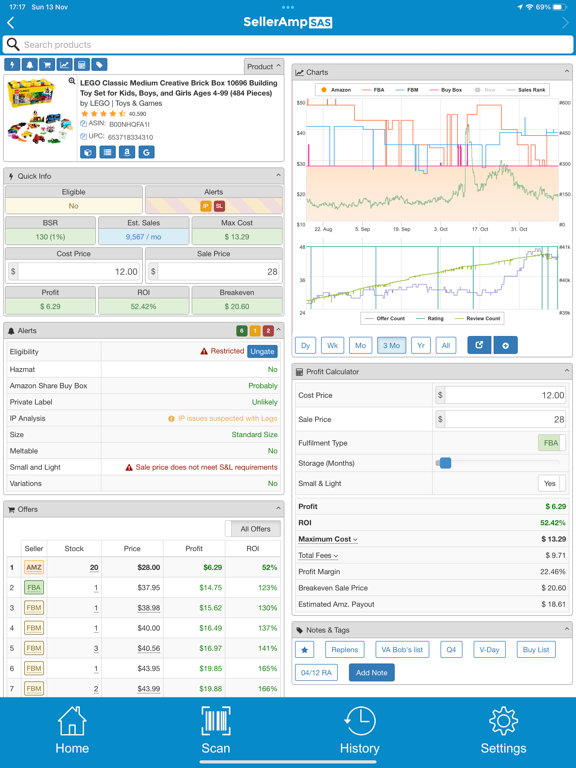Screen dimensions: 576x768
Task: Jump to Offers via the shopping cart icon
Action: tap(47, 65)
